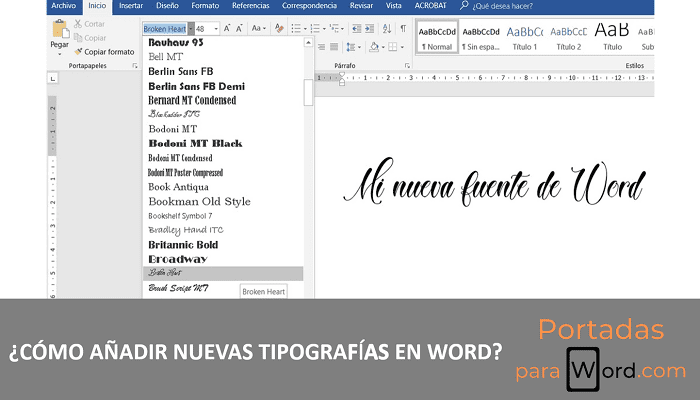This screenshot has width=700, height=400.
Task: Switch to ACROBAT tab
Action: [430, 6]
